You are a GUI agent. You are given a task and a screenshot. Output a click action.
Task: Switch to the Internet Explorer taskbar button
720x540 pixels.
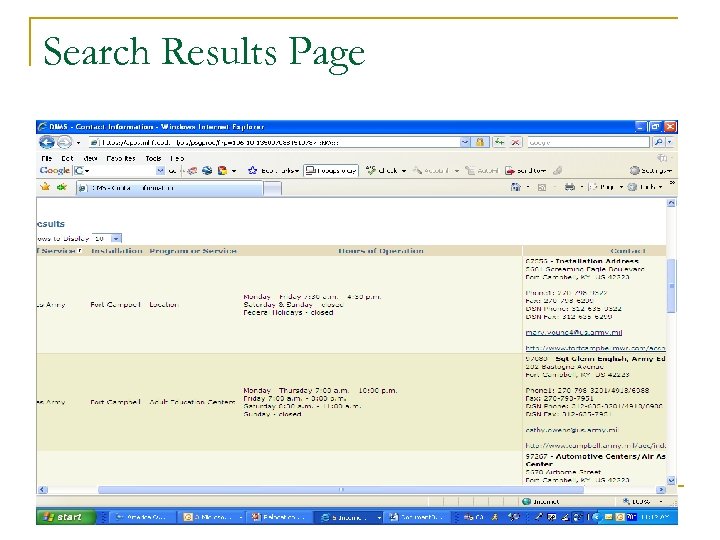click(348, 518)
